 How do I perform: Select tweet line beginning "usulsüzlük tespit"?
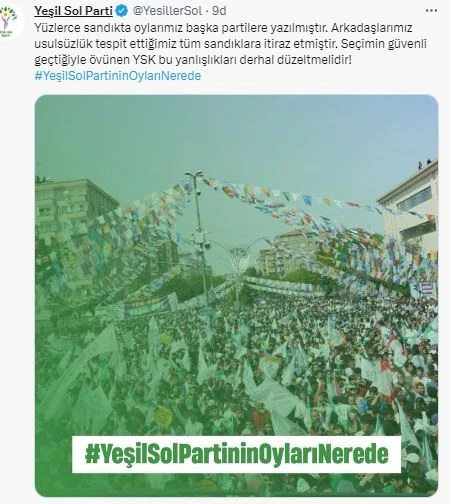[x=230, y=44]
